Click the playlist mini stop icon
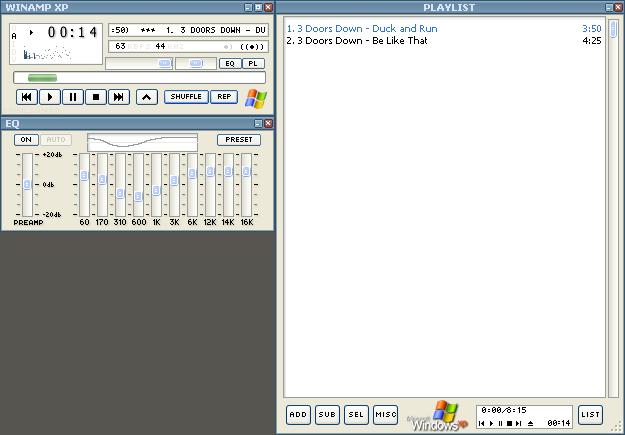Image resolution: width=625 pixels, height=435 pixels. coord(509,423)
